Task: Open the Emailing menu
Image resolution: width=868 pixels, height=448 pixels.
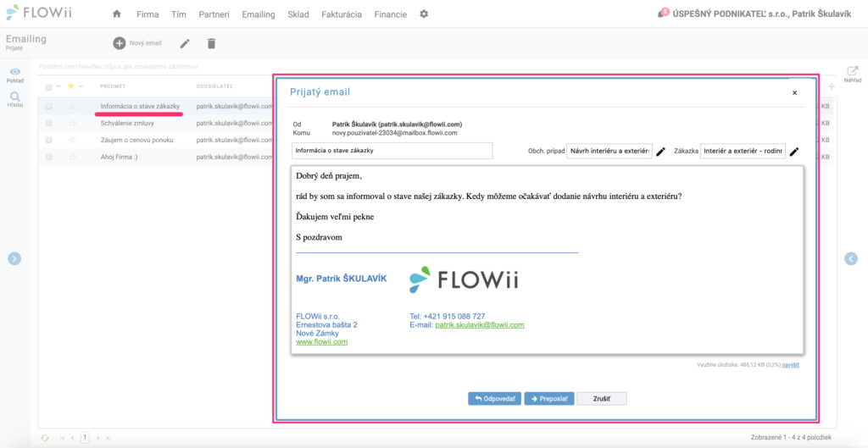Action: coord(259,14)
